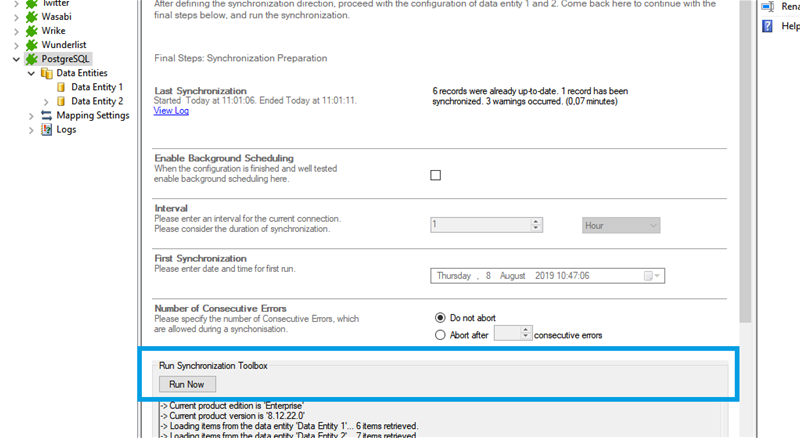Image resolution: width=800 pixels, height=438 pixels.
Task: Enable the Background Scheduling checkbox
Action: coord(435,176)
